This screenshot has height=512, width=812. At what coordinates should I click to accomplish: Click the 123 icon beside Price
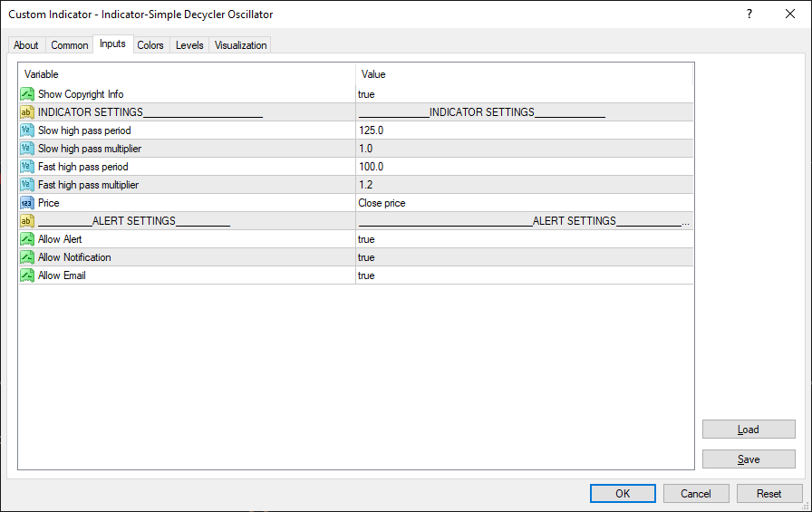pyautogui.click(x=27, y=203)
